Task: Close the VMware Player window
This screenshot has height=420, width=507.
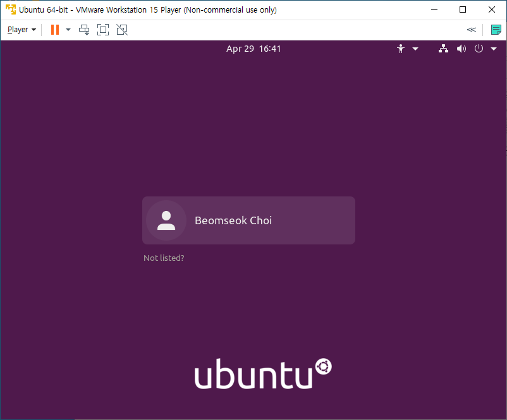Action: pyautogui.click(x=492, y=9)
